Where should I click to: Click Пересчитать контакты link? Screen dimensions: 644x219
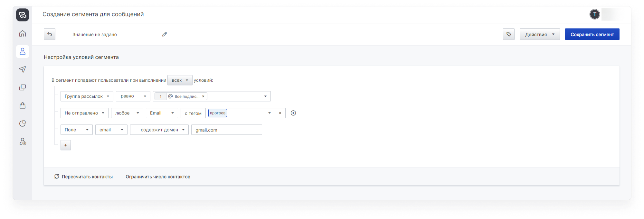coord(87,177)
